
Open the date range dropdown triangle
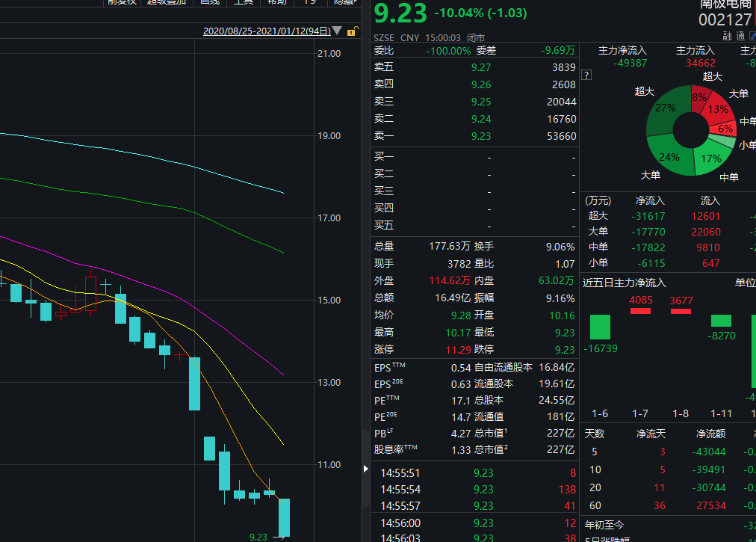pyautogui.click(x=337, y=31)
